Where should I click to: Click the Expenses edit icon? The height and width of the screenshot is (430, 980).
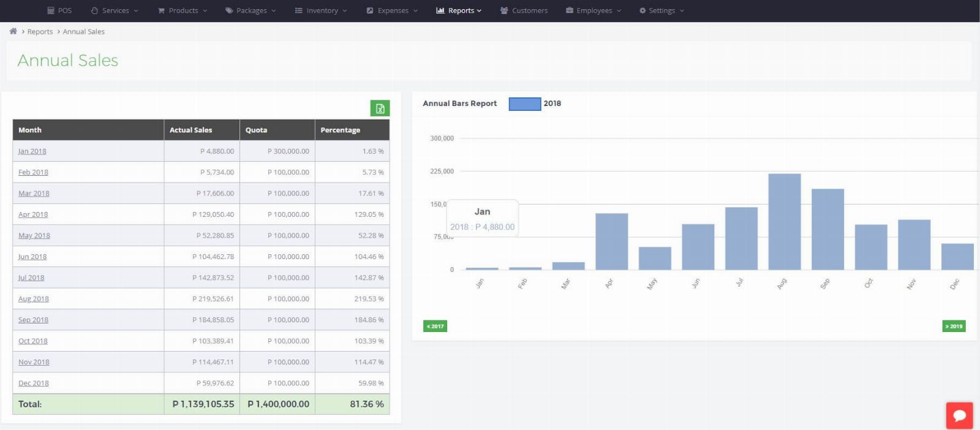(x=370, y=10)
